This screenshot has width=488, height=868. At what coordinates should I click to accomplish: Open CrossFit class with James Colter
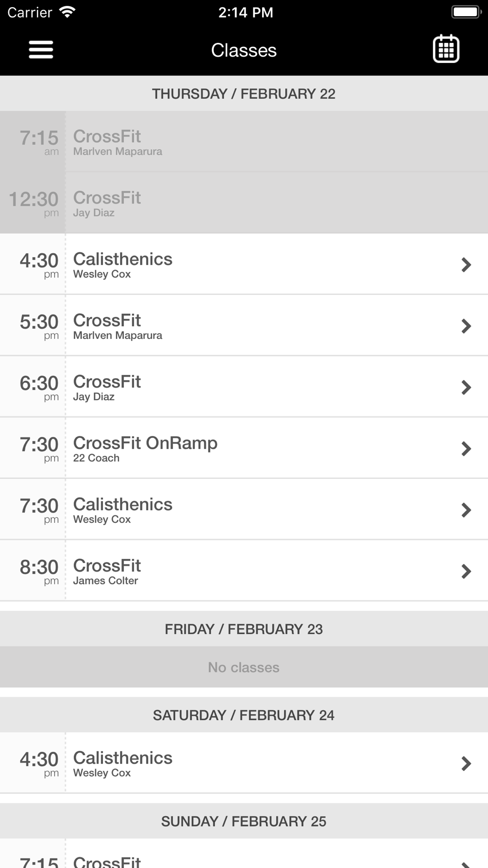(244, 571)
